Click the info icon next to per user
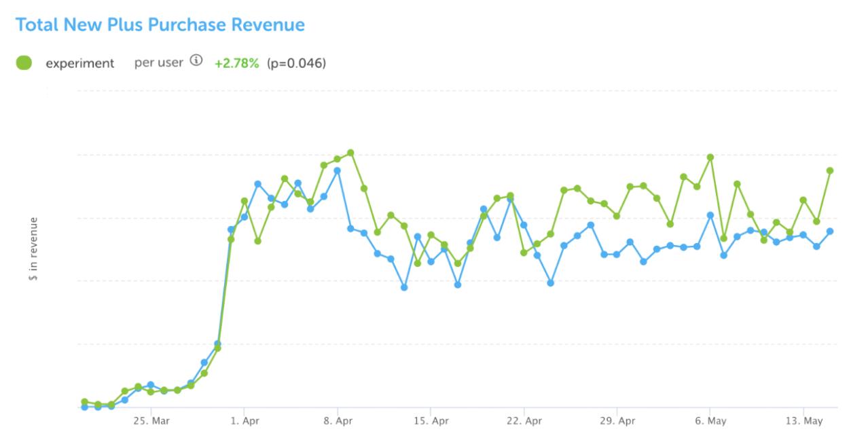 pos(196,60)
